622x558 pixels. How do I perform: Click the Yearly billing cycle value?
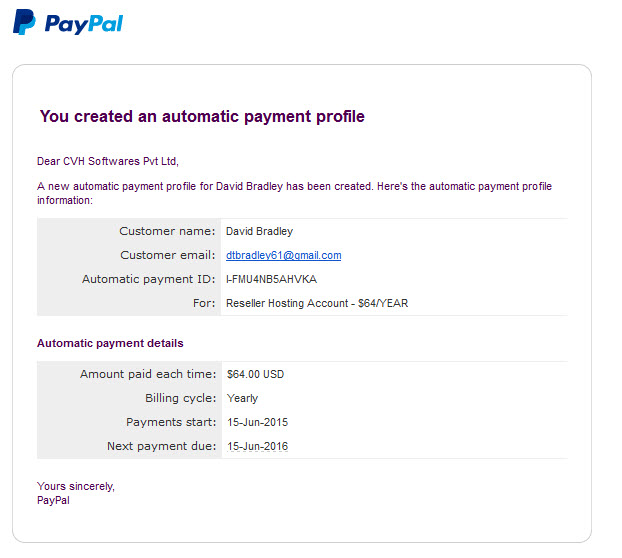pyautogui.click(x=242, y=398)
